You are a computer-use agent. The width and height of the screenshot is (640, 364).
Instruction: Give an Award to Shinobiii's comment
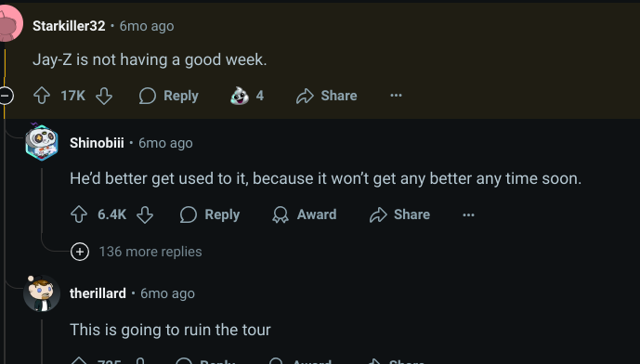[x=305, y=214]
